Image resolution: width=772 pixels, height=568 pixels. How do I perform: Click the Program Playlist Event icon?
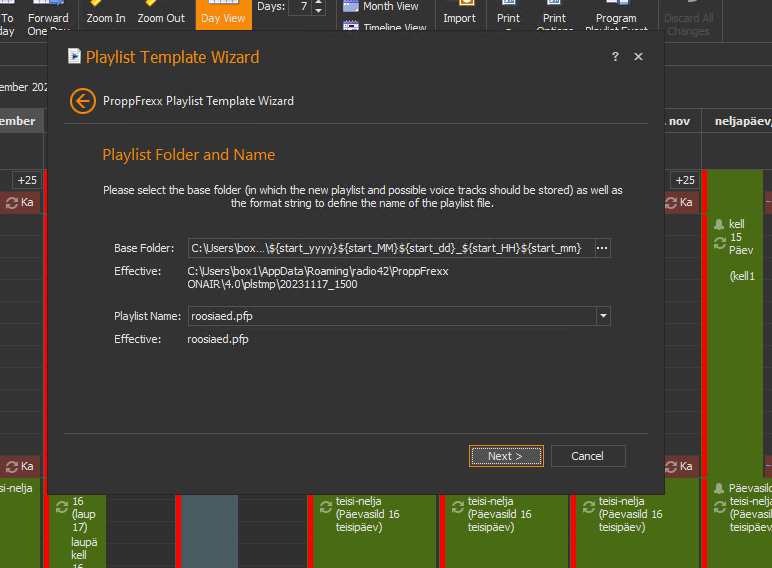click(x=616, y=14)
